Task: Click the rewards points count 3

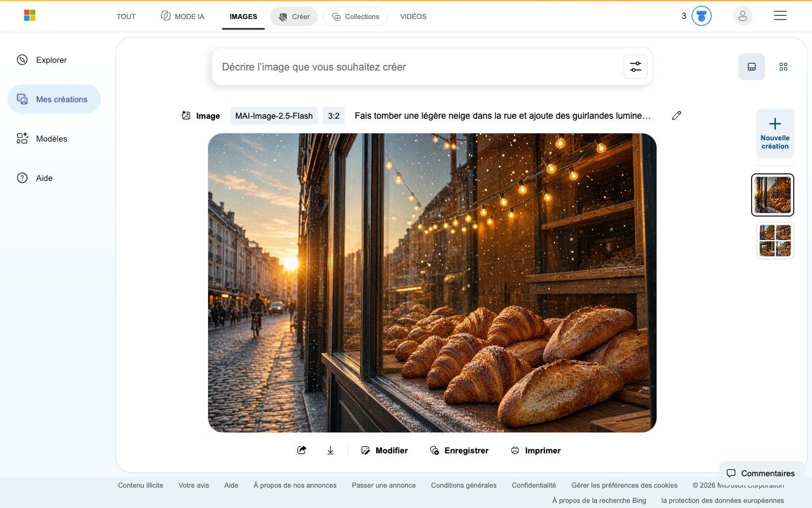Action: (684, 17)
